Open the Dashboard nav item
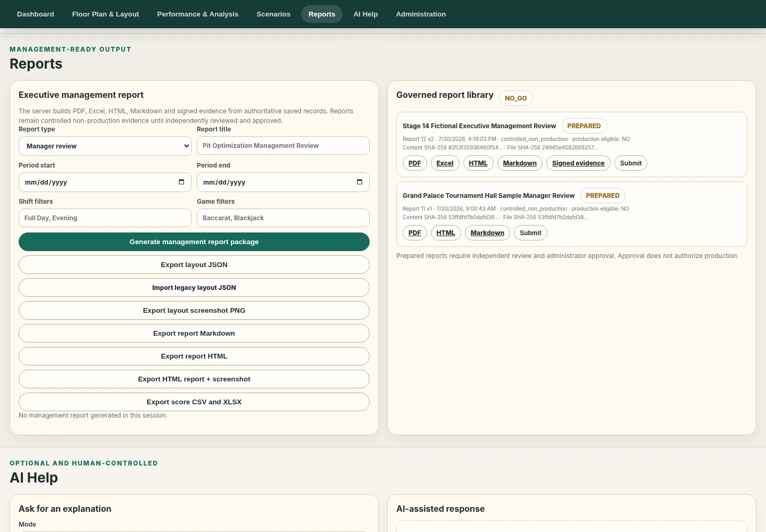The width and height of the screenshot is (766, 532). (x=36, y=14)
